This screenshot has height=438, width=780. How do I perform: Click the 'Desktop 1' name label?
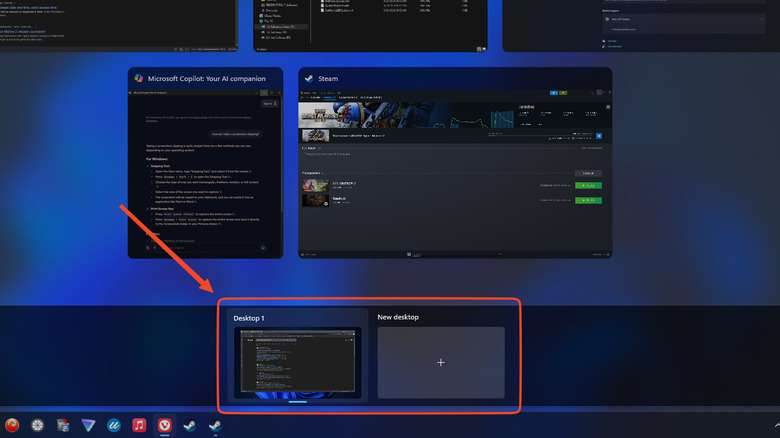[252, 317]
